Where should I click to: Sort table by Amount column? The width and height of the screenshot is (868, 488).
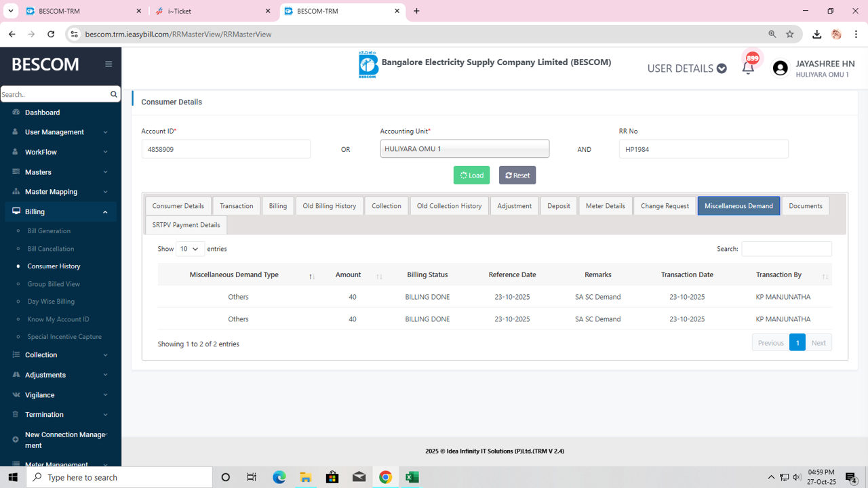point(348,274)
